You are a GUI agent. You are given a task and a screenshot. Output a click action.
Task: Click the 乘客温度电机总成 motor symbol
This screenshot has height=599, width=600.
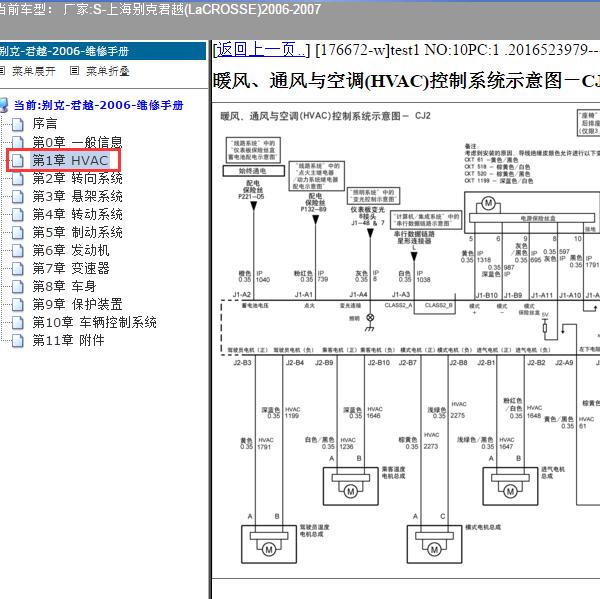tap(351, 491)
